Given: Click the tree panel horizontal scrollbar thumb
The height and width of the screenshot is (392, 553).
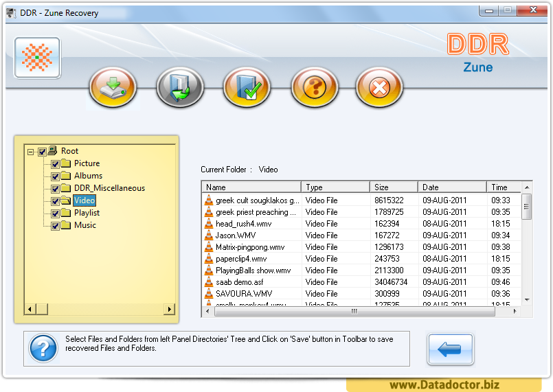Looking at the screenshot, I should click(42, 309).
